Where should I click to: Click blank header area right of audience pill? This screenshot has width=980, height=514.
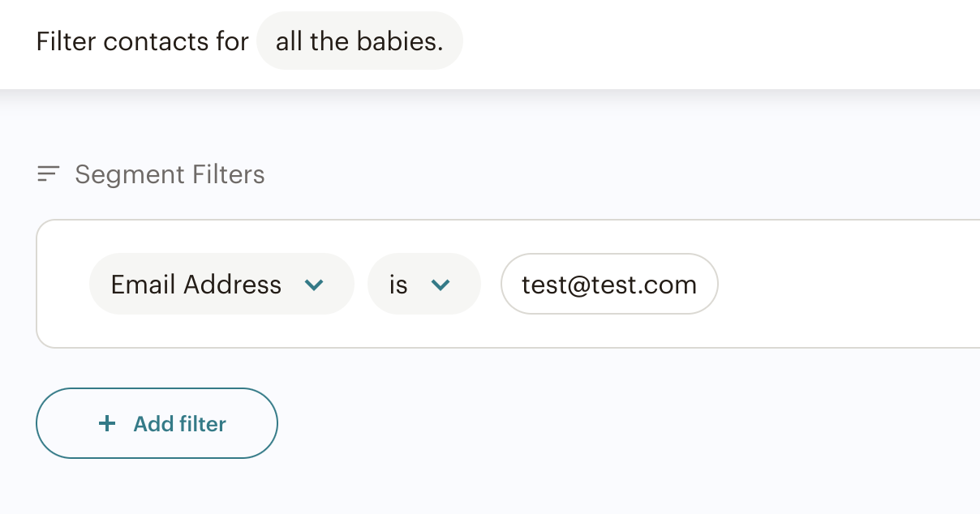(x=714, y=41)
